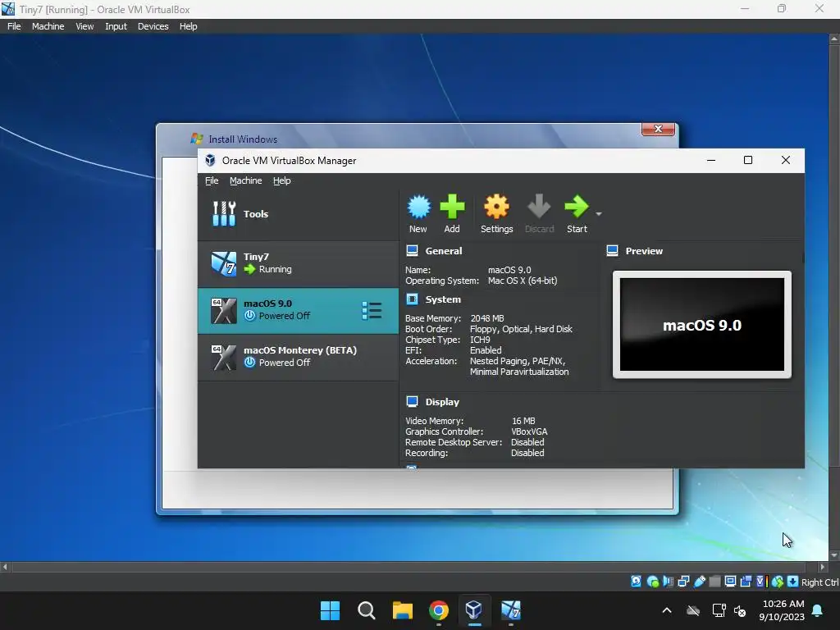Open the macOS 9.0 machine tools list icon
This screenshot has width=840, height=630.
pos(372,311)
